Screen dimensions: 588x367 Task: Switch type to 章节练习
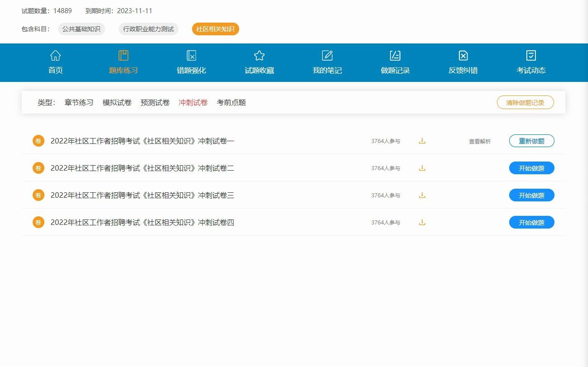tap(79, 102)
